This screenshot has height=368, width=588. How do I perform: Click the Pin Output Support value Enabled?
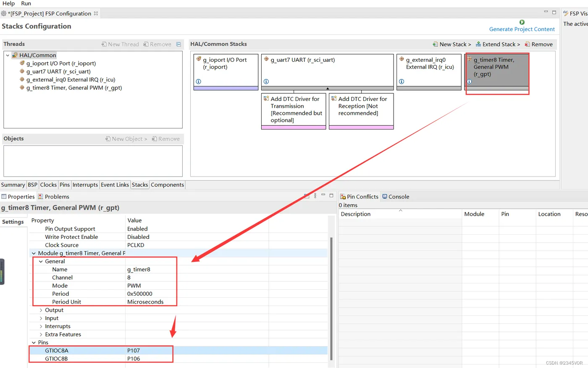(137, 229)
